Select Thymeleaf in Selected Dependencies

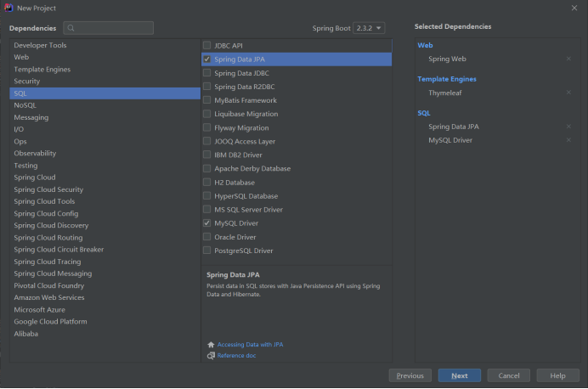(x=444, y=93)
